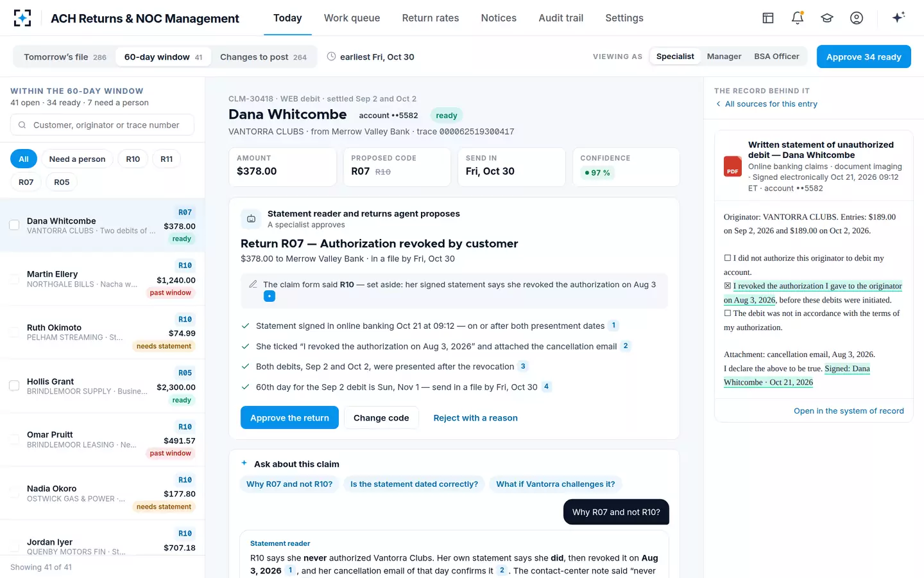This screenshot has height=578, width=924.
Task: Click the blue dot marker under claim note
Action: pyautogui.click(x=269, y=296)
